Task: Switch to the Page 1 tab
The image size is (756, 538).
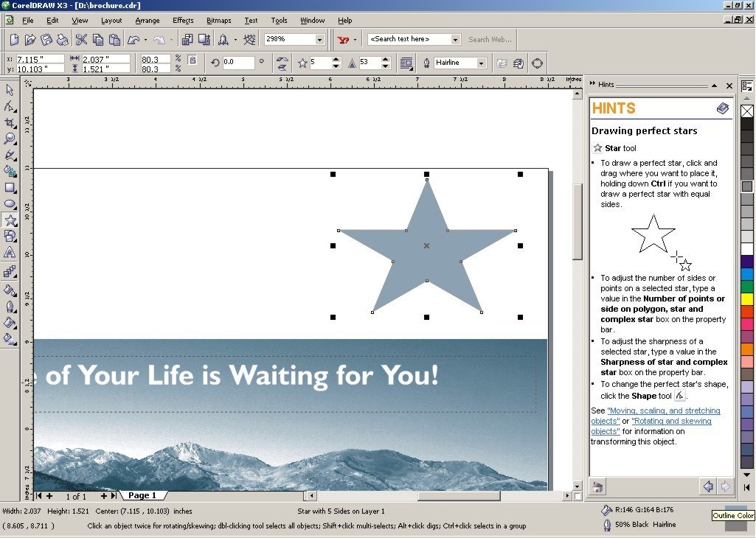Action: (x=142, y=495)
